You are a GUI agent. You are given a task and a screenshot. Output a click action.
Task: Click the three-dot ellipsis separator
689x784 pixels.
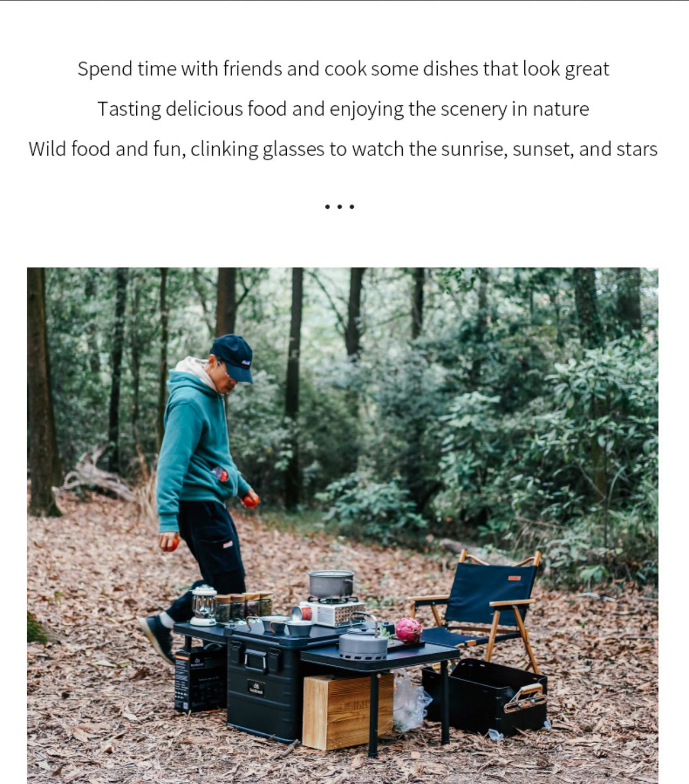click(x=340, y=207)
